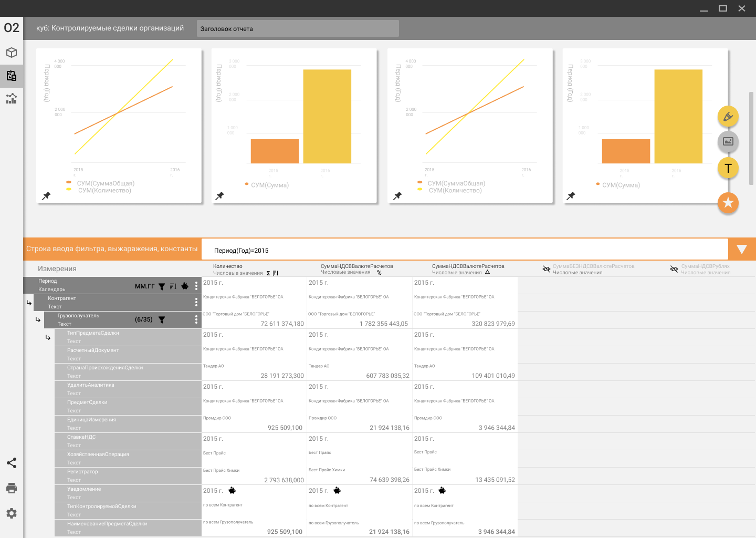Show hidden column СуммаНДСВРублях via eye icon

pyautogui.click(x=674, y=269)
